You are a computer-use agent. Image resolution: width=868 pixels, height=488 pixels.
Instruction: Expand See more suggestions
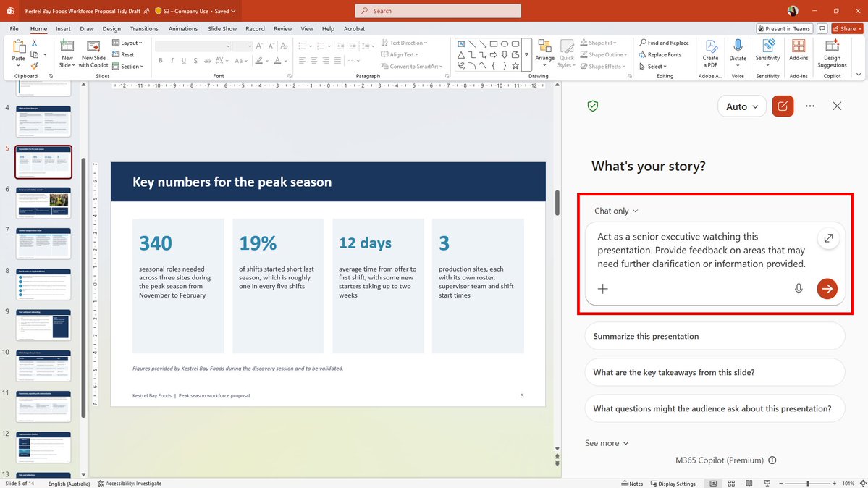(607, 443)
